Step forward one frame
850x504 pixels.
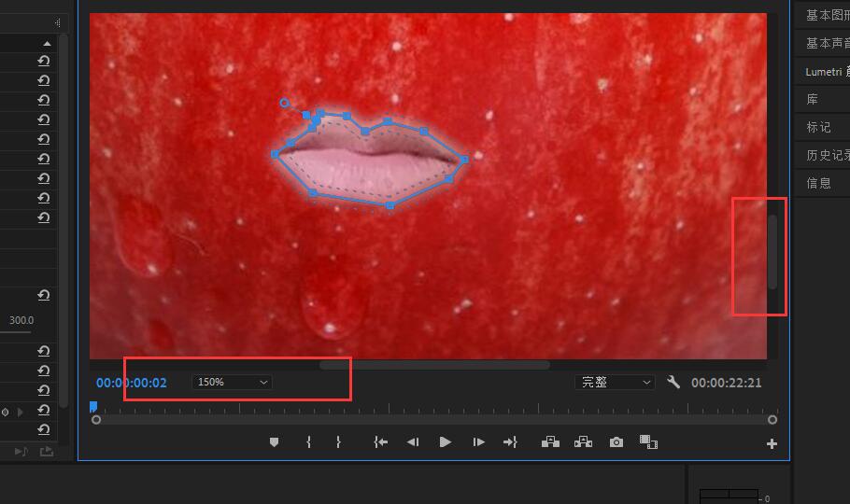coord(478,442)
